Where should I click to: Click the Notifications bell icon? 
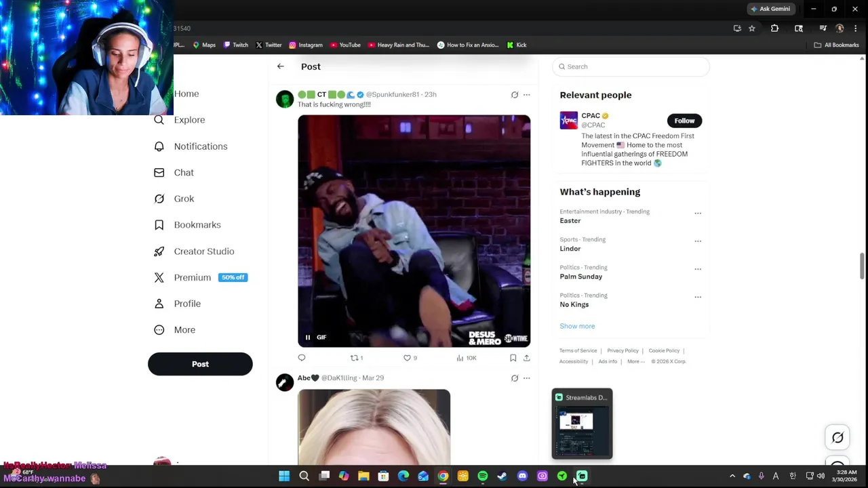pyautogui.click(x=159, y=146)
